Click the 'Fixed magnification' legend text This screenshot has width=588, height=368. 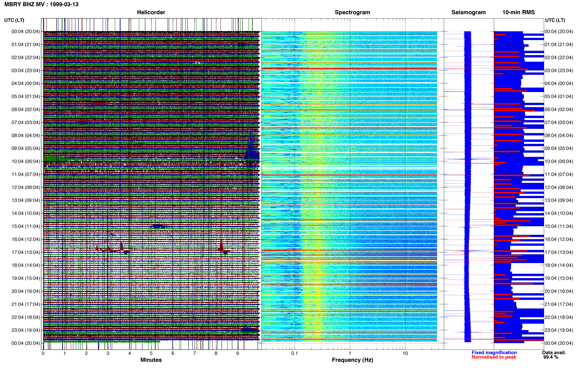tap(494, 353)
